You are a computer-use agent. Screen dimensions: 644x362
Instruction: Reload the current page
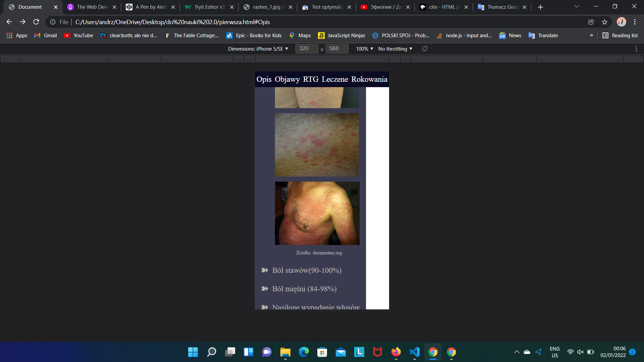(x=36, y=22)
